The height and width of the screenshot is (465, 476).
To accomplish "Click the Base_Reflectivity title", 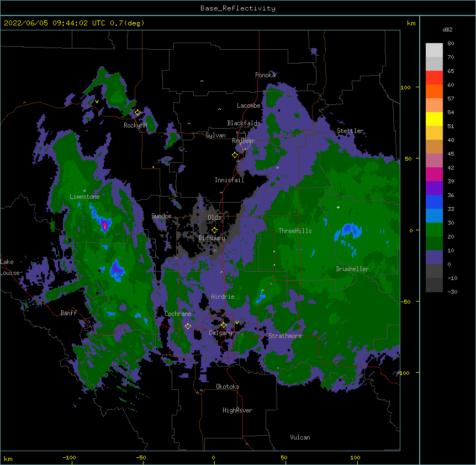I will point(238,8).
